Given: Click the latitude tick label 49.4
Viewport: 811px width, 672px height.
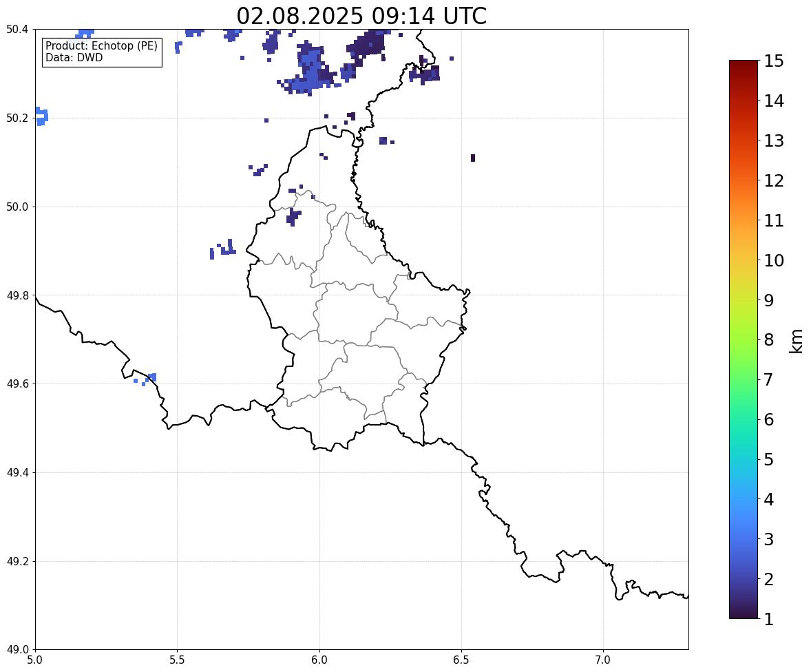Looking at the screenshot, I should [x=17, y=473].
